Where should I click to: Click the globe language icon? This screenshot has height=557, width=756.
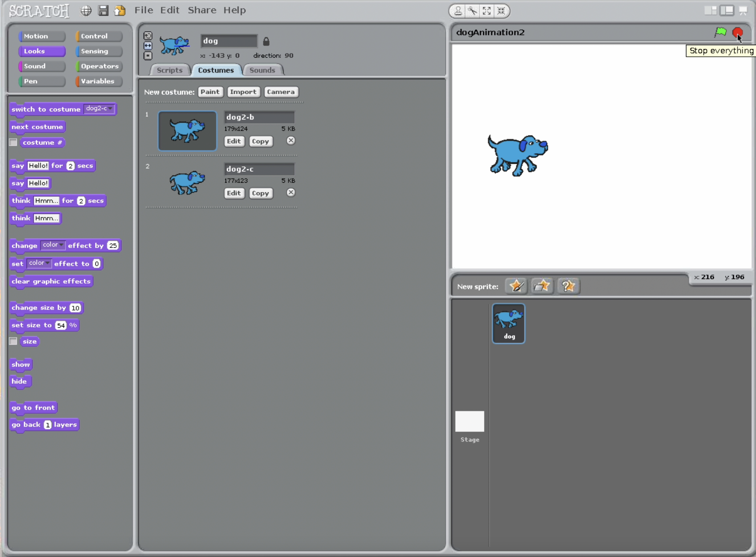[x=86, y=11]
